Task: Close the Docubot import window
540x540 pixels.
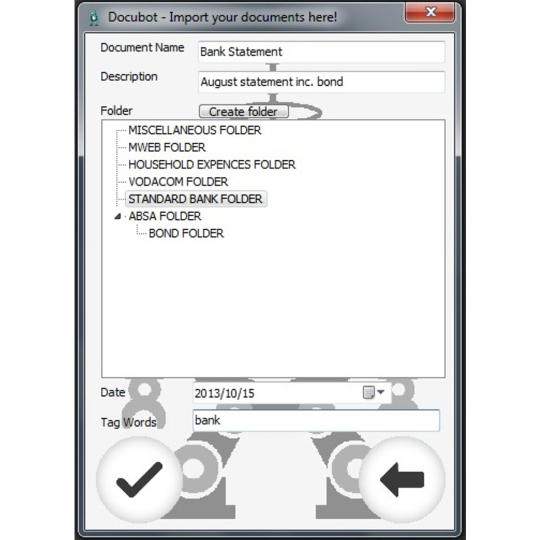Action: coord(430,13)
